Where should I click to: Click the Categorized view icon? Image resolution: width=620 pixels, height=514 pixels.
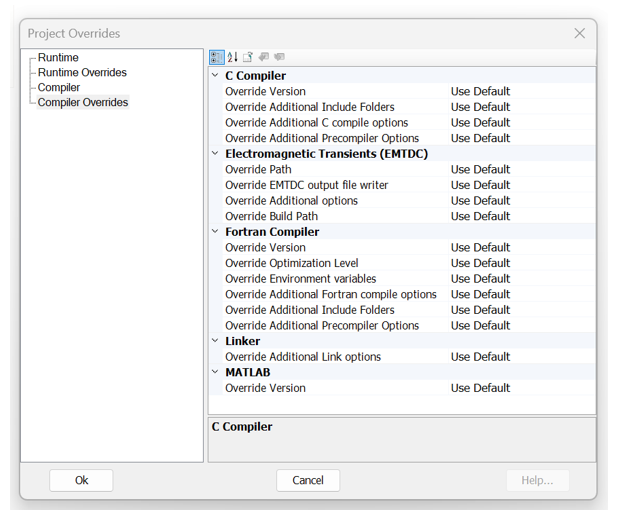(217, 58)
